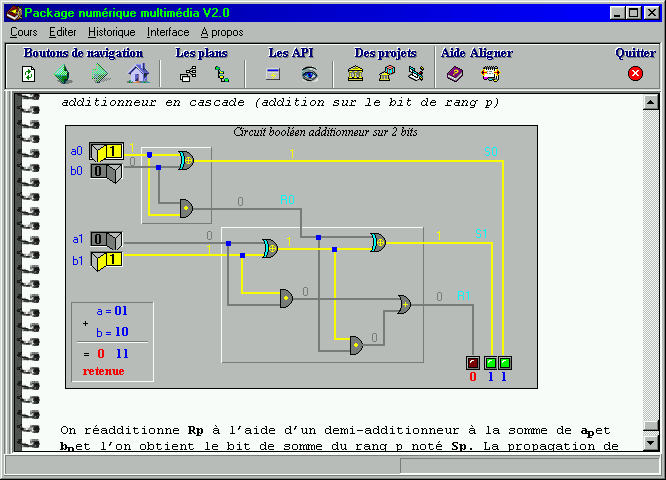Click the eye icon under Les API
Viewport: 666px width, 480px height.
[x=309, y=74]
